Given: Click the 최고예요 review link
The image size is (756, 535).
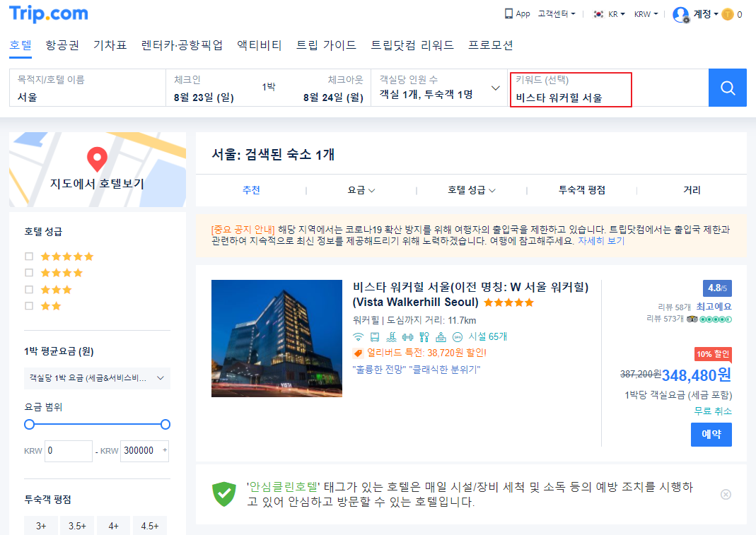Looking at the screenshot, I should [x=714, y=307].
